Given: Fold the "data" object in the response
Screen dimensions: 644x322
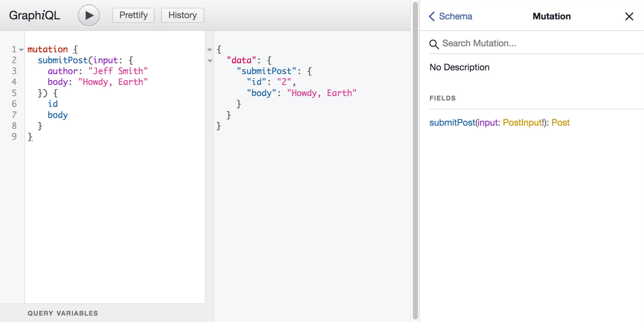Looking at the screenshot, I should pos(210,61).
